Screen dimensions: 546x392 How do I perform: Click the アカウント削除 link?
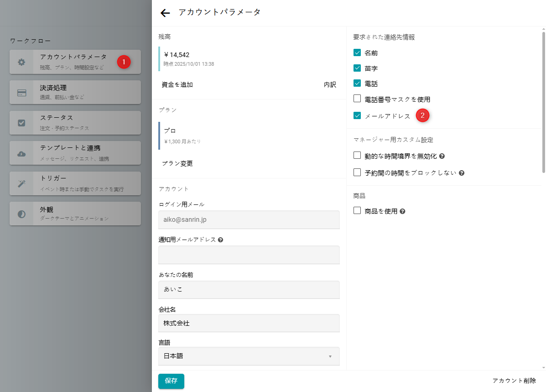click(x=514, y=381)
